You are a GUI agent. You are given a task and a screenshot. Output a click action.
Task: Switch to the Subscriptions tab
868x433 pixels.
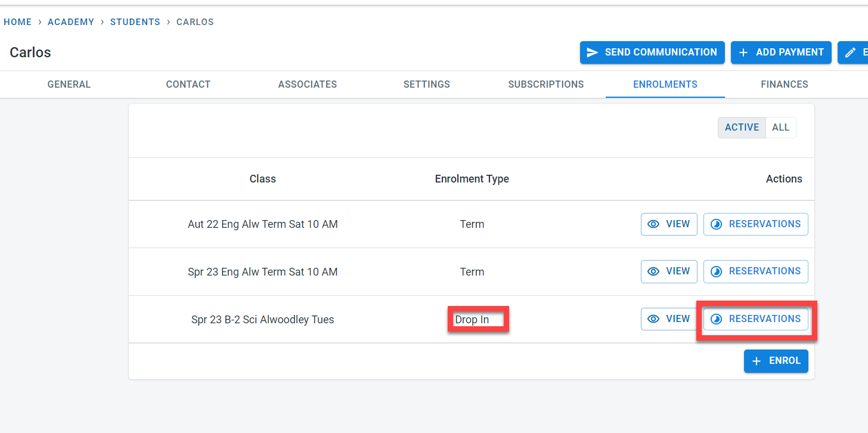click(545, 84)
